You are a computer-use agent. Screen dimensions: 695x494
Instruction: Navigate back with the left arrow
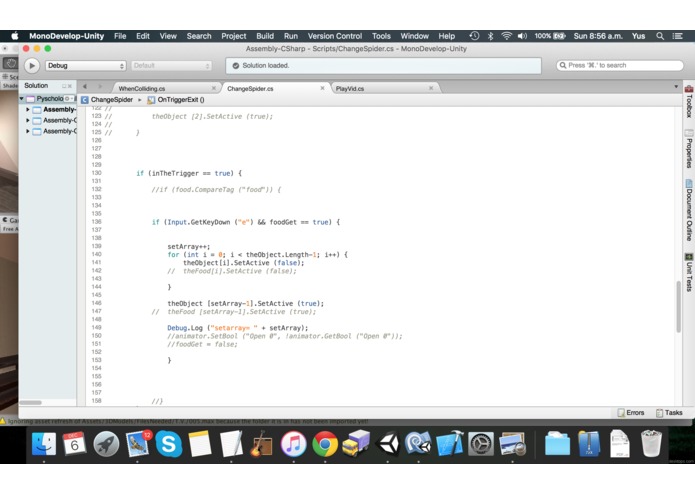point(85,86)
